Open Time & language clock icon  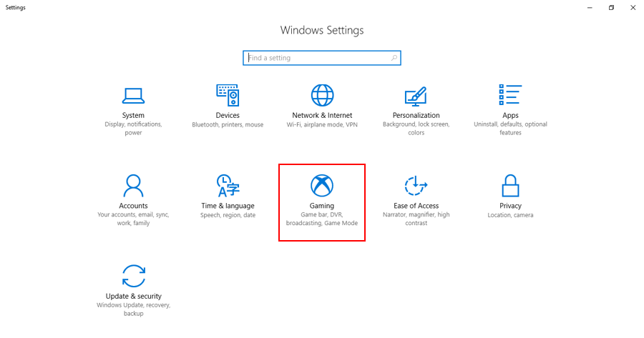[x=228, y=185]
